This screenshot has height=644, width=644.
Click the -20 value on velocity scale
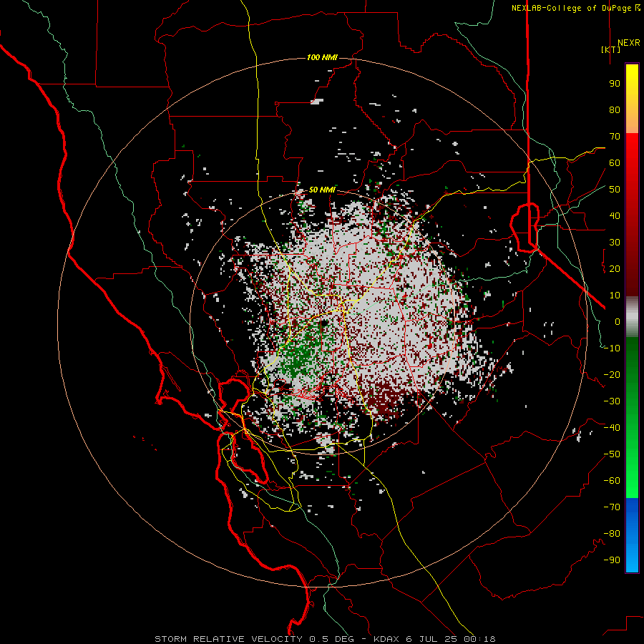point(612,374)
